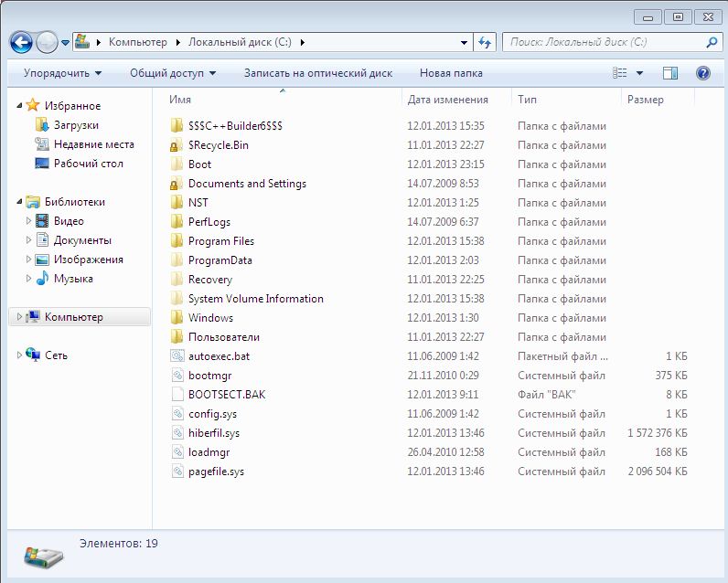Sort by Дата изменения column header

point(447,100)
